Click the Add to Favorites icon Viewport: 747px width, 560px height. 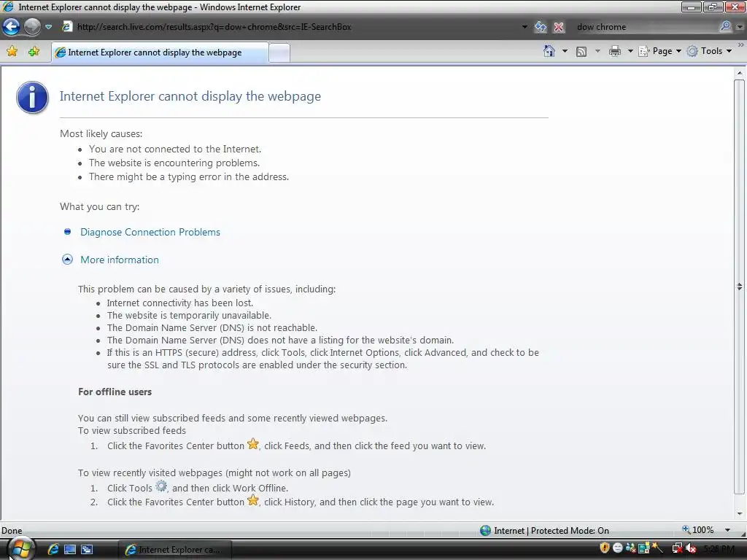click(x=34, y=51)
